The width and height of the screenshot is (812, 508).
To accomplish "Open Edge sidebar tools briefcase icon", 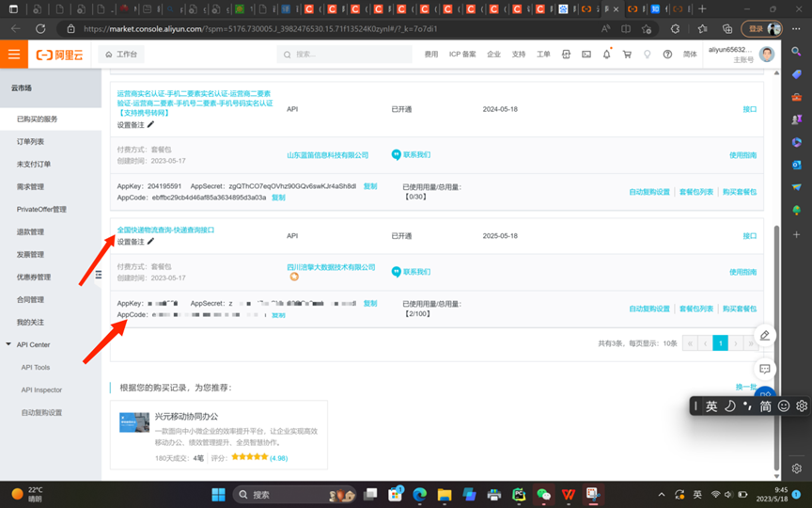I will pos(796,97).
